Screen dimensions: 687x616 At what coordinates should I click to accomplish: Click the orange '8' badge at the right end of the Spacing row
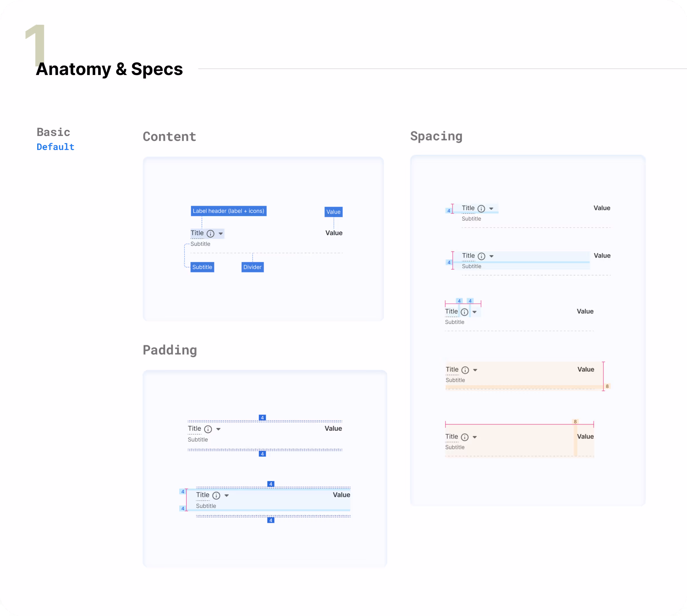(x=607, y=386)
